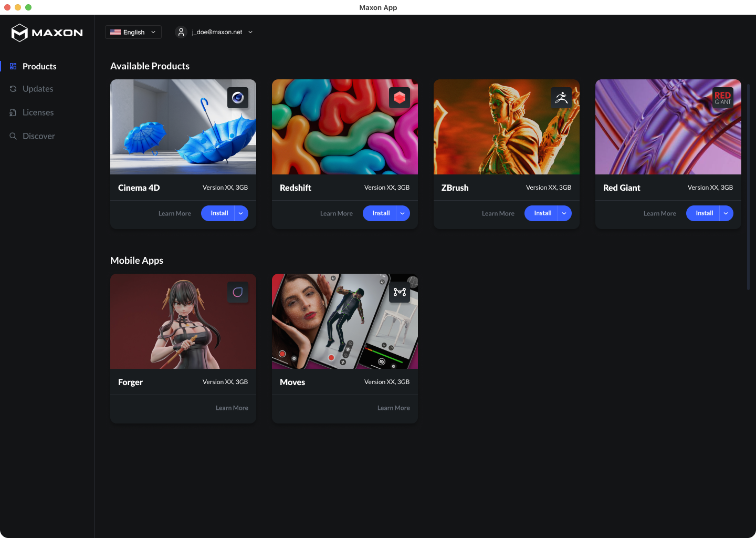756x538 pixels.
Task: Install ZBrush
Action: tap(542, 213)
